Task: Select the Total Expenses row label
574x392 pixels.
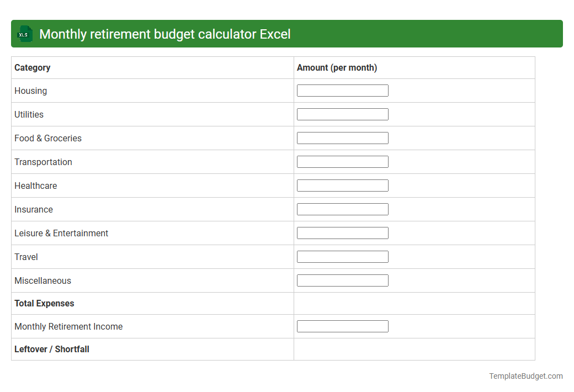Action: (x=44, y=303)
